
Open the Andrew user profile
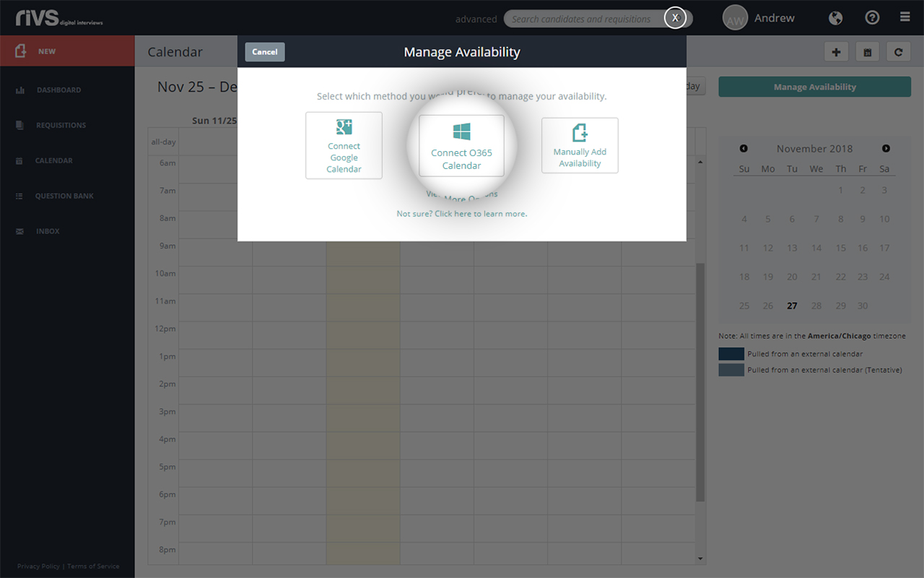pyautogui.click(x=775, y=18)
